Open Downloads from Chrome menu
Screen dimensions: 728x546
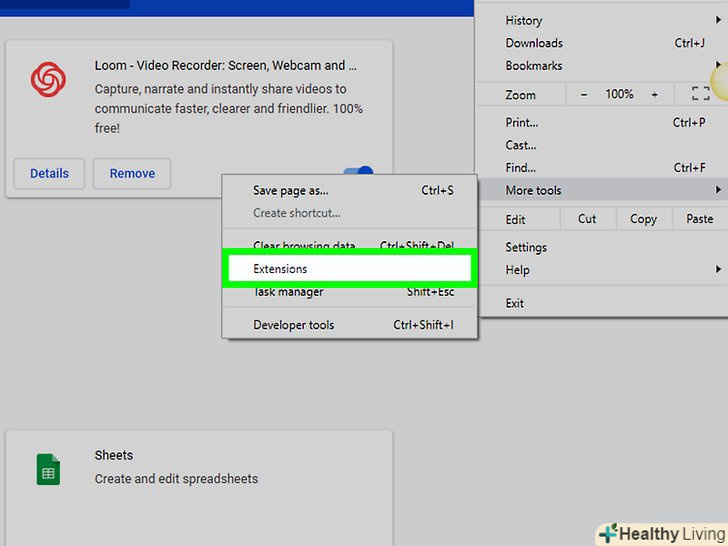[x=602, y=43]
